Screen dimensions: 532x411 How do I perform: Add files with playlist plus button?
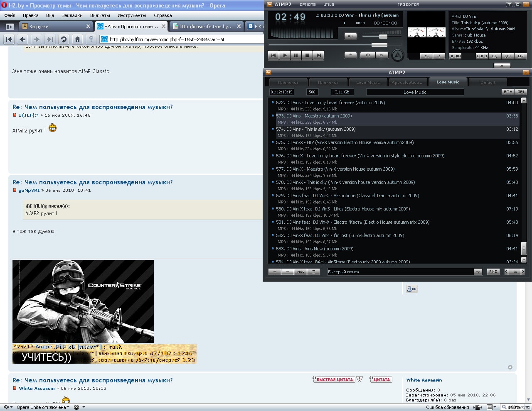coord(274,272)
